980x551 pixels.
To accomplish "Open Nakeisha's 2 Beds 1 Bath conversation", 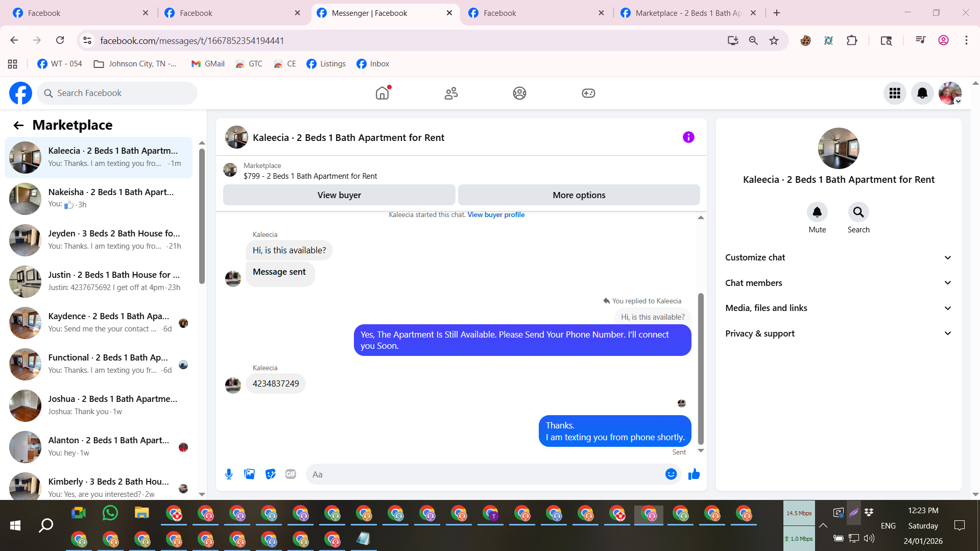I will click(99, 199).
